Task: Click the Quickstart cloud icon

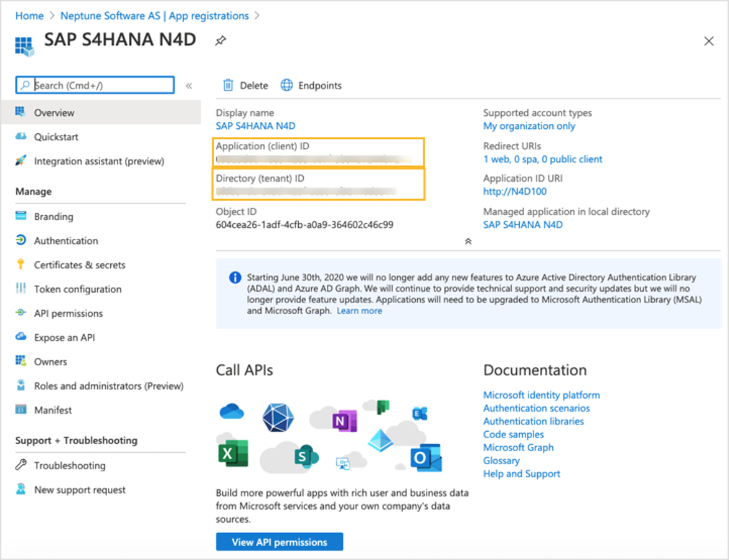Action: click(21, 137)
